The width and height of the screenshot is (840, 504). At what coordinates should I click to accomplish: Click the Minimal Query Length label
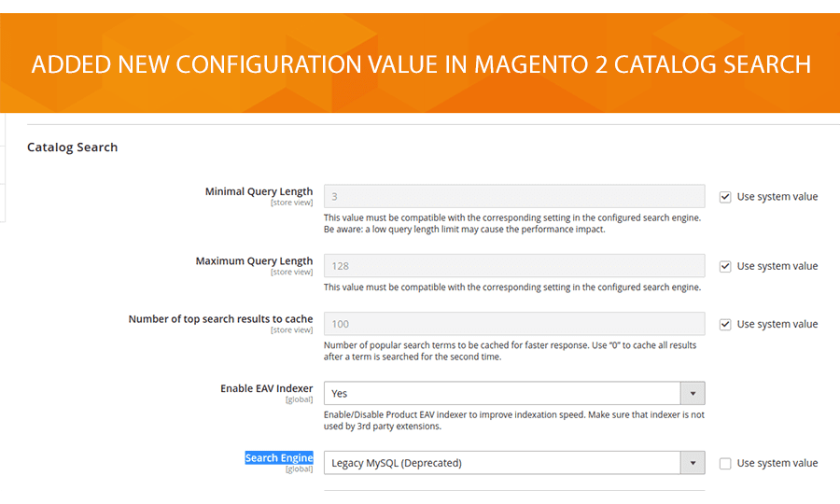click(259, 191)
